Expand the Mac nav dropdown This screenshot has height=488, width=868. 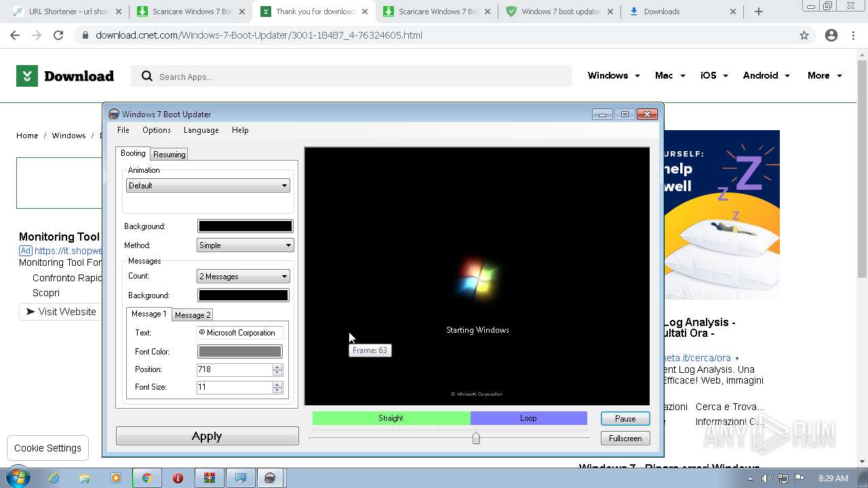tap(670, 76)
